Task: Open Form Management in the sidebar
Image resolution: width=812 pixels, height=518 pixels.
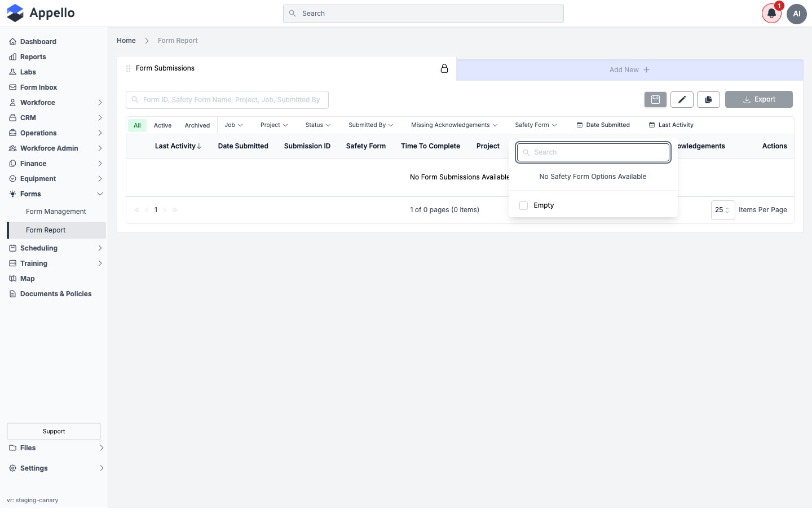Action: point(56,212)
